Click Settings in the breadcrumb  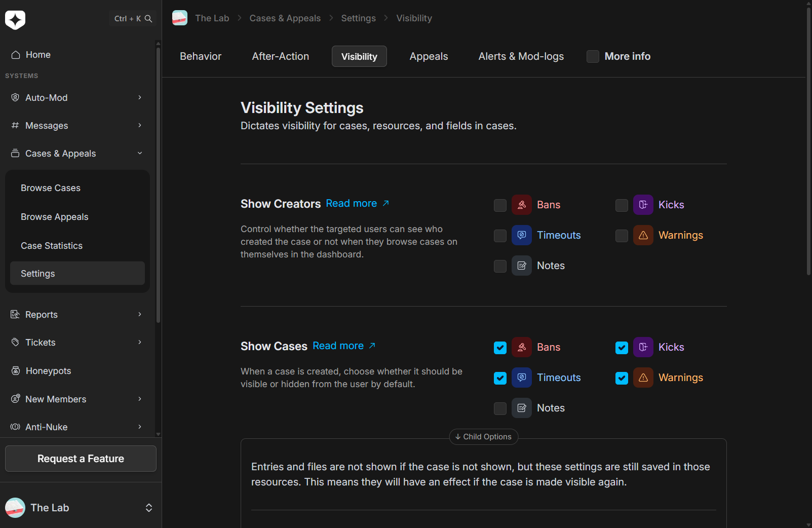coord(359,18)
